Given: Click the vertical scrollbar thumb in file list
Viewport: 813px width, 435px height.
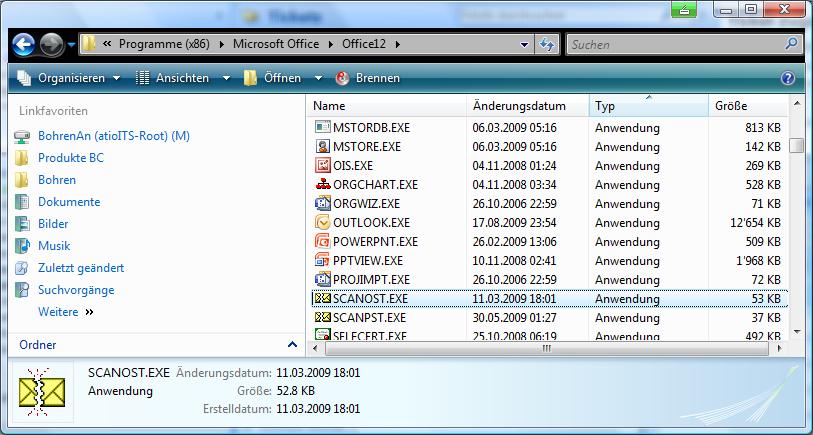Looking at the screenshot, I should click(796, 146).
